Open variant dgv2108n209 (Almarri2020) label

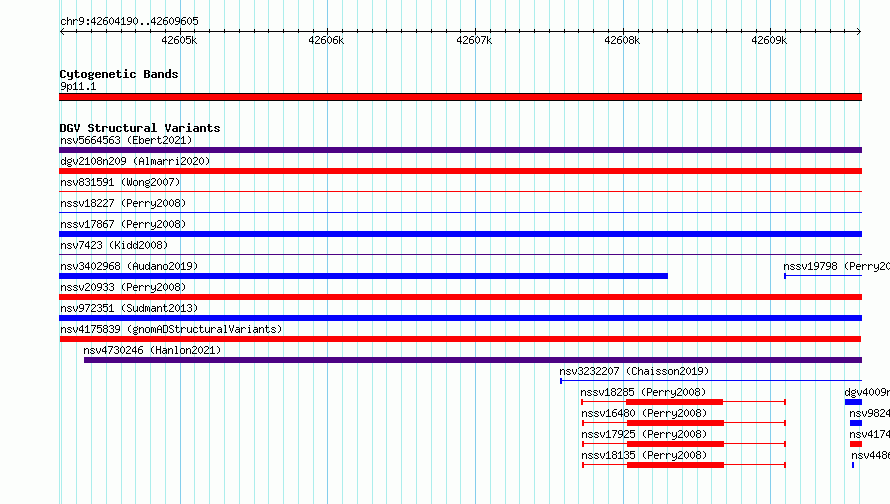(135, 161)
